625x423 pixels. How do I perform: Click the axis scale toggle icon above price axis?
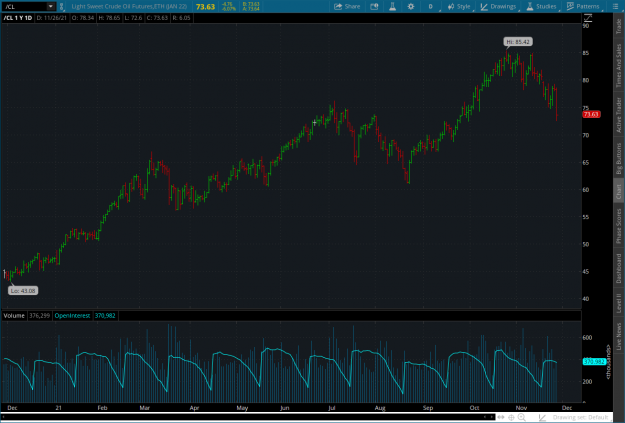[x=588, y=18]
